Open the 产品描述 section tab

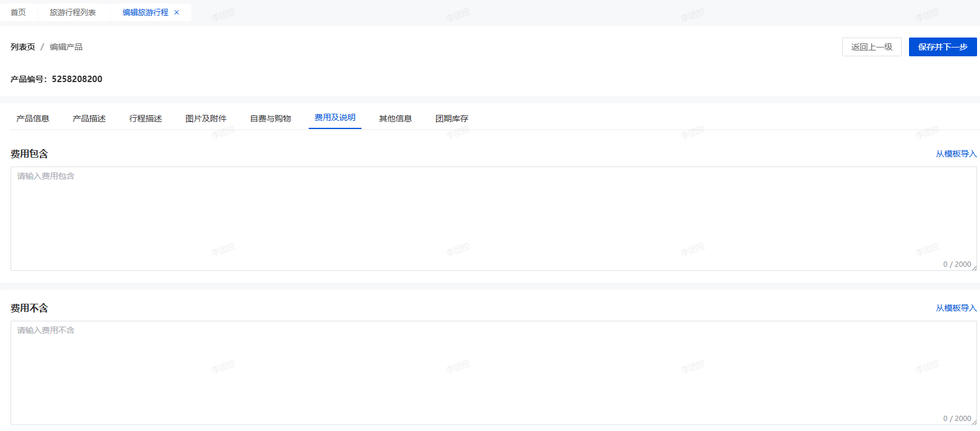tap(89, 118)
